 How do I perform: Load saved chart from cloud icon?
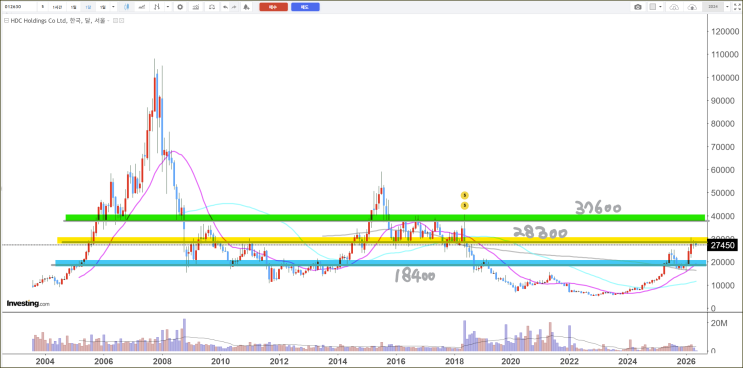(674, 7)
